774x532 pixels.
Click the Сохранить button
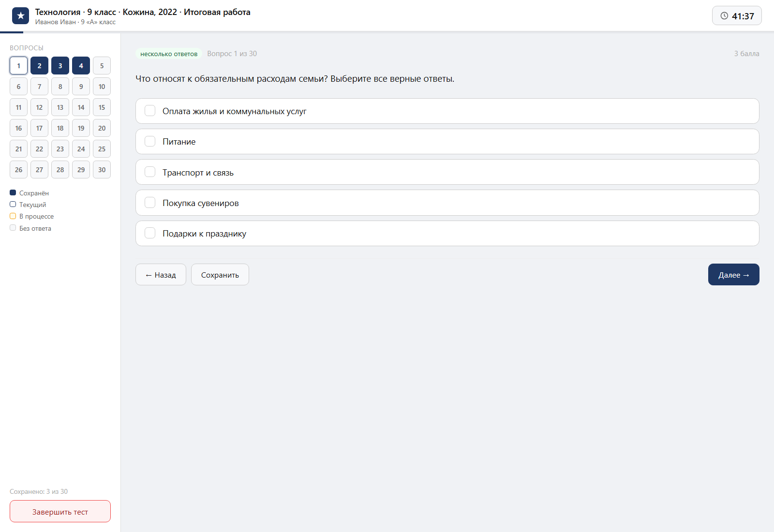pyautogui.click(x=220, y=275)
